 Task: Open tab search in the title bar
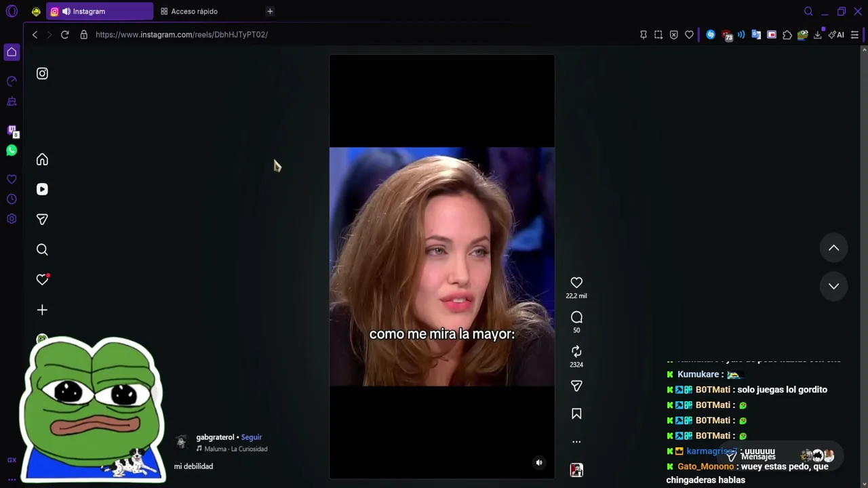point(808,12)
